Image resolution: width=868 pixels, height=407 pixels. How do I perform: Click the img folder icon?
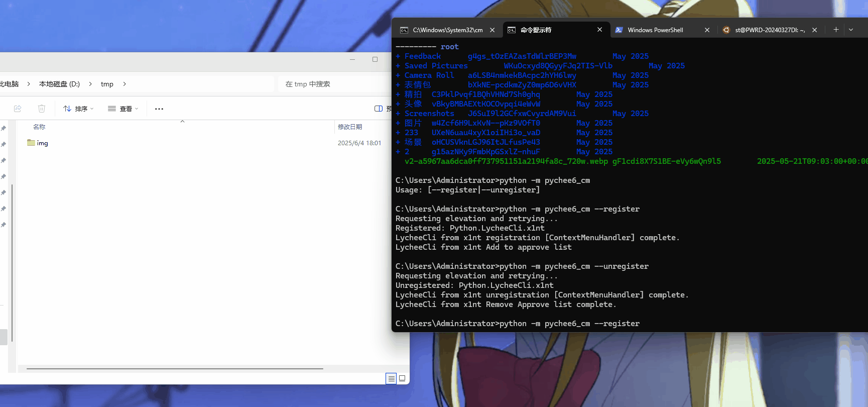(31, 143)
